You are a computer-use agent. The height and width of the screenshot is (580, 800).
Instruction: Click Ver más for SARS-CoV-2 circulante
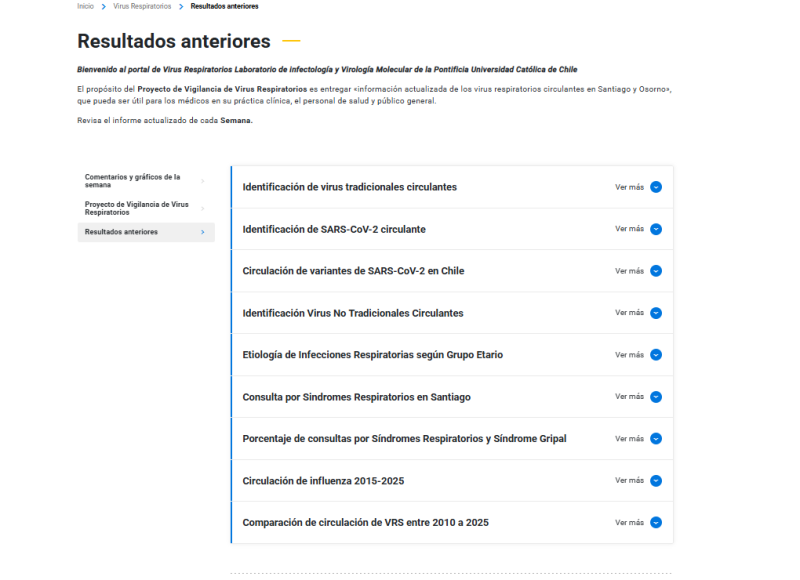[x=629, y=229]
